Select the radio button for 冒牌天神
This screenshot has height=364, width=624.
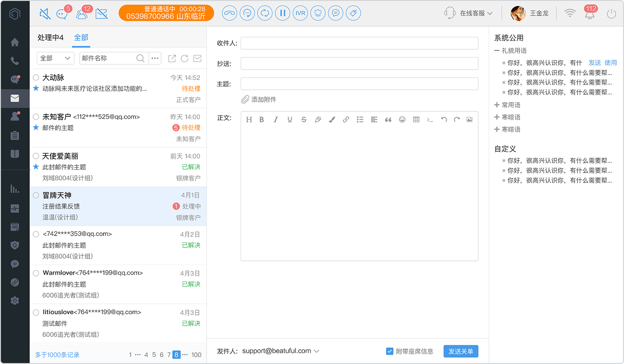point(36,196)
